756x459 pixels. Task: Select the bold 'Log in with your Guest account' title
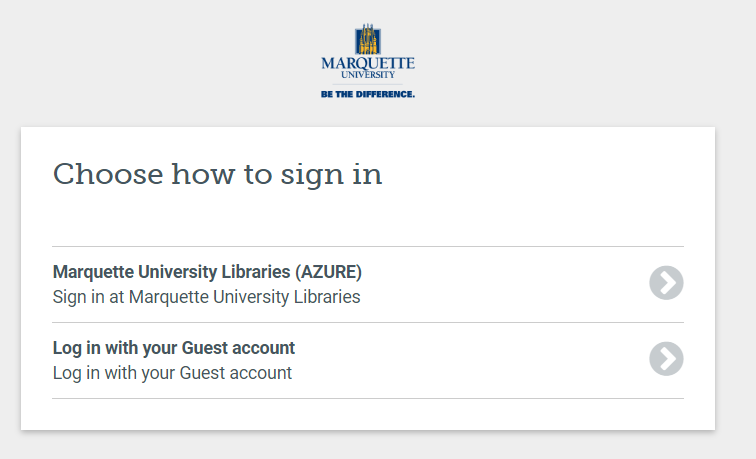click(x=173, y=348)
